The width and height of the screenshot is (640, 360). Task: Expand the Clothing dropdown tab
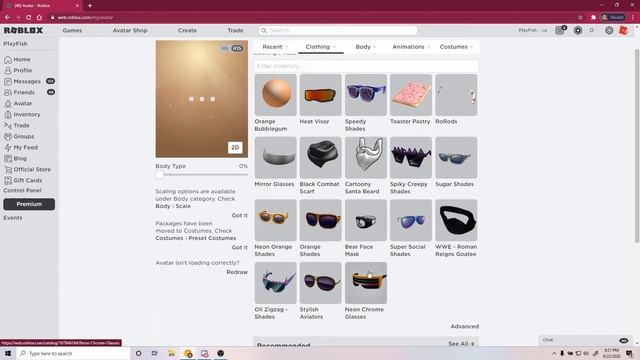321,47
